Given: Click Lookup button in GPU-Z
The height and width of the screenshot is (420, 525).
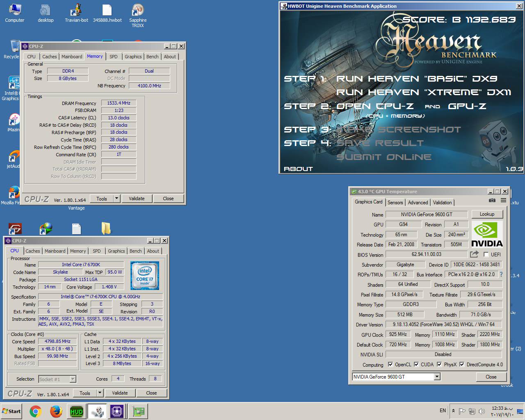Looking at the screenshot, I should pyautogui.click(x=487, y=214).
